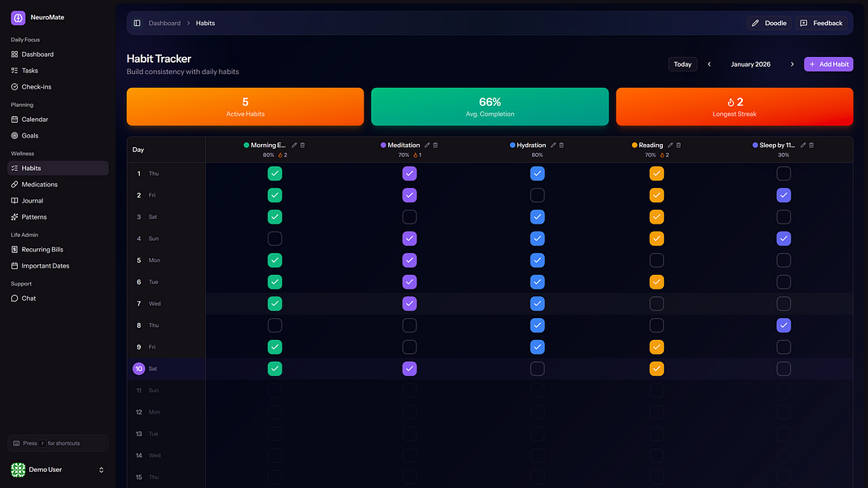The image size is (868, 488).
Task: Delete the Morning E... habit trash icon
Action: tap(303, 145)
